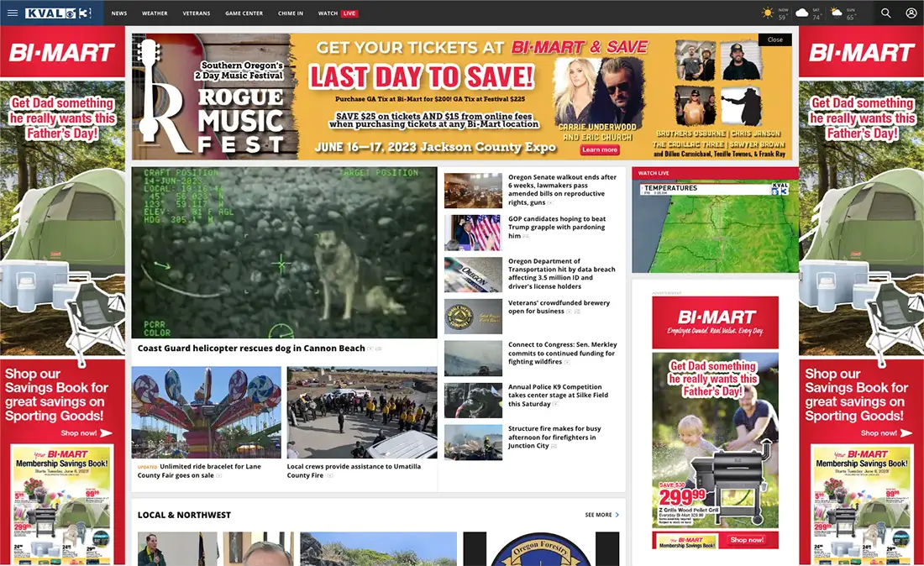The image size is (924, 566).
Task: Open GOP candidates hoping to beat Trump story
Action: (557, 228)
